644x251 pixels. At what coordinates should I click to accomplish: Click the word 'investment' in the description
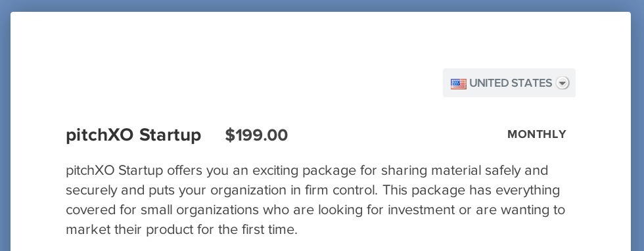coord(421,210)
